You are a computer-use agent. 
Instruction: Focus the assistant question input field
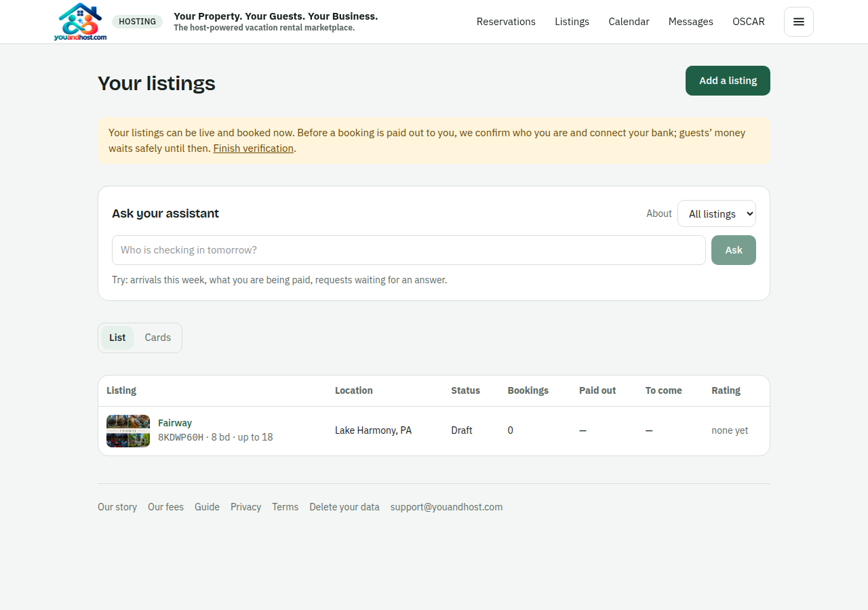tap(409, 250)
